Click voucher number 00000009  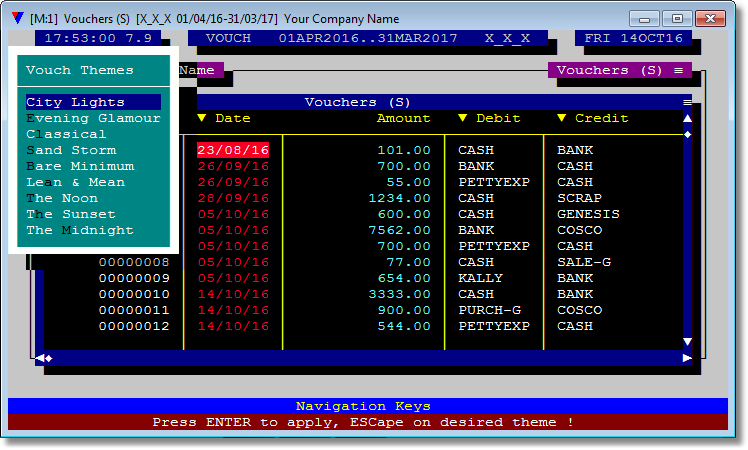[x=134, y=278]
